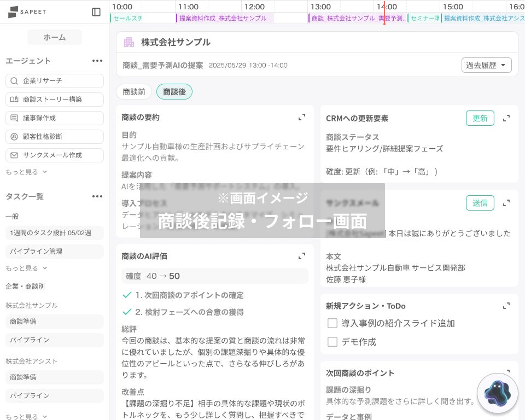Open 商談準備 under 株式会社サンプル

coord(55,321)
